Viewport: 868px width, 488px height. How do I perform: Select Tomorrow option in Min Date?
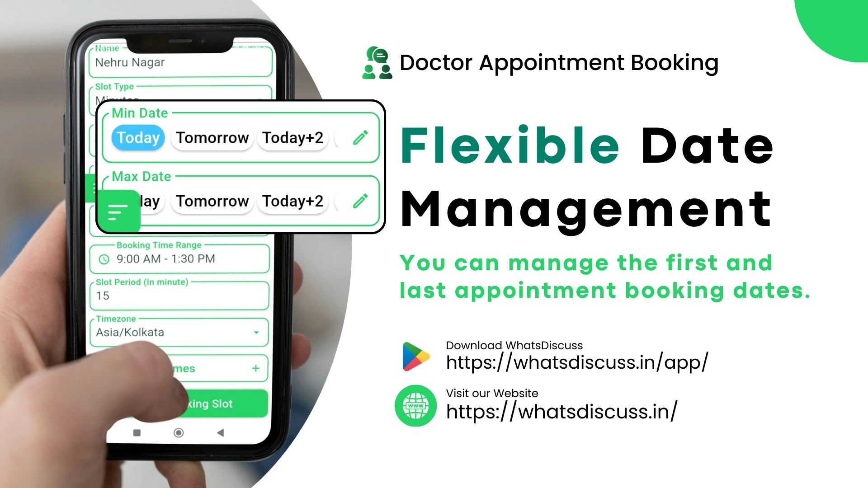(212, 138)
